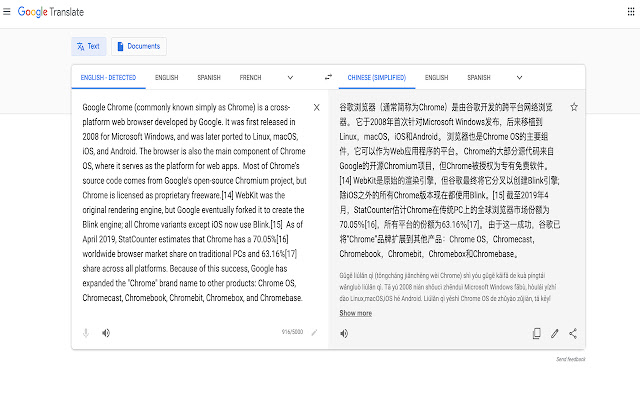The image size is (640, 400).
Task: Listen to the Chinese translation
Action: [x=344, y=332]
